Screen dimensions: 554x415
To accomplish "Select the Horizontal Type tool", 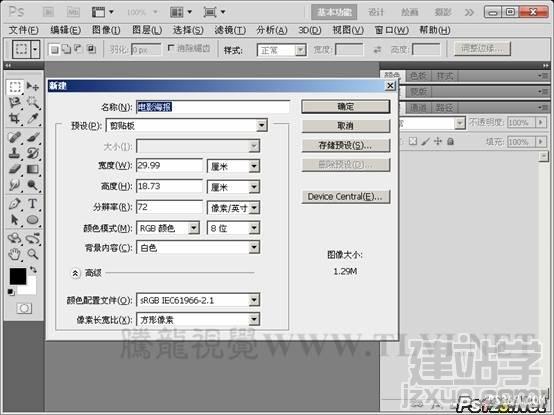I will [x=33, y=204].
